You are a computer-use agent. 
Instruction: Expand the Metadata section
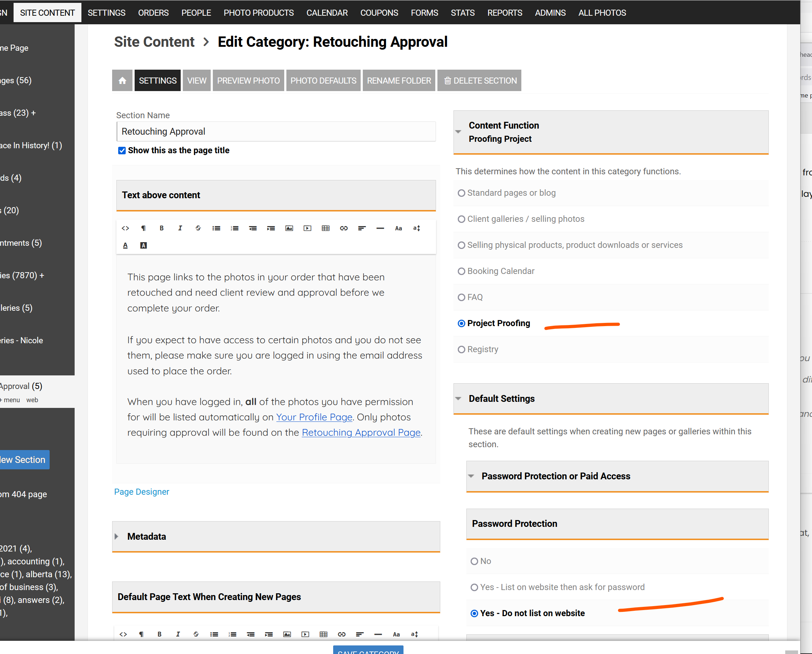click(x=116, y=536)
